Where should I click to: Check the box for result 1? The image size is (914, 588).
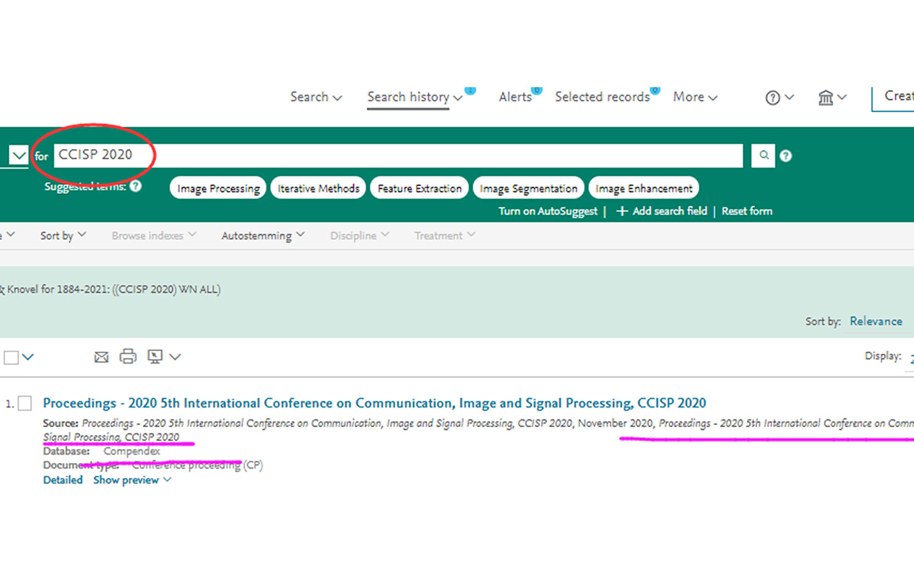point(25,403)
